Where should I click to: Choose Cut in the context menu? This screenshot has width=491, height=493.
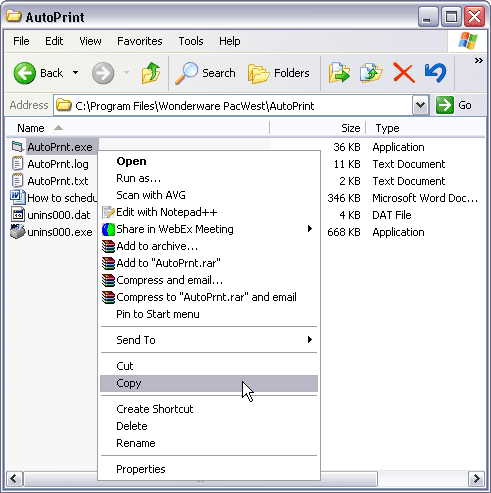209,366
